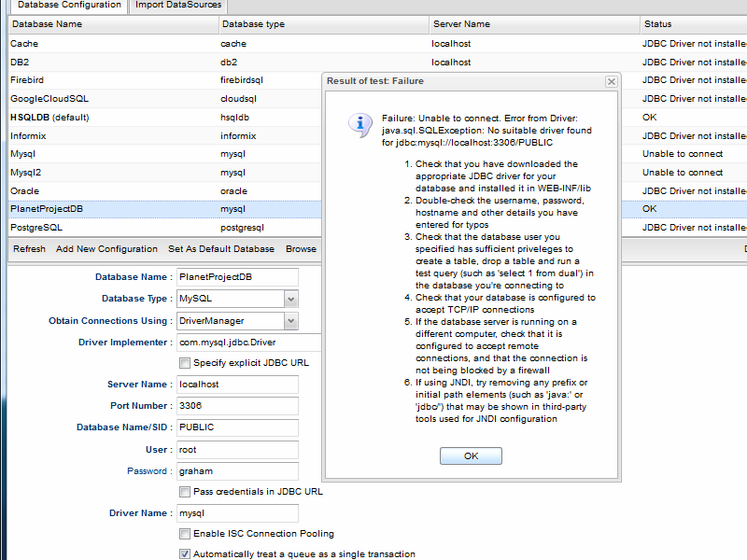Select the HSQLDB default row
The width and height of the screenshot is (747, 560).
[x=112, y=118]
